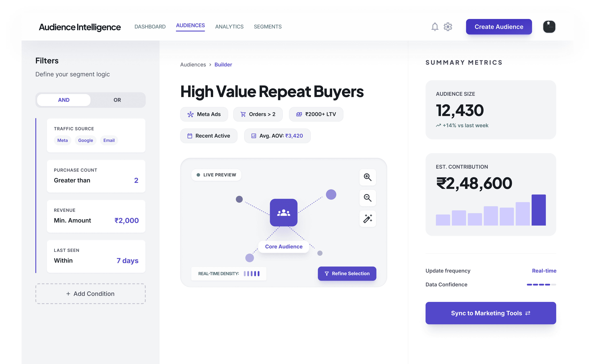Click the zoom out magnifier icon

pos(367,198)
